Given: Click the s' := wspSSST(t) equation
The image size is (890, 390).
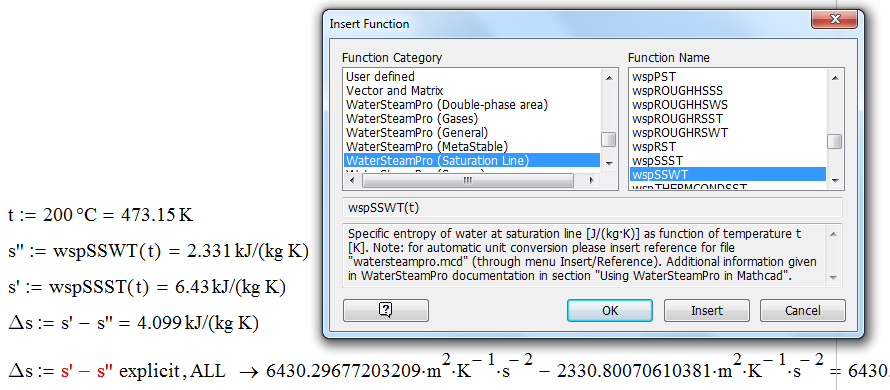Looking at the screenshot, I should [146, 288].
